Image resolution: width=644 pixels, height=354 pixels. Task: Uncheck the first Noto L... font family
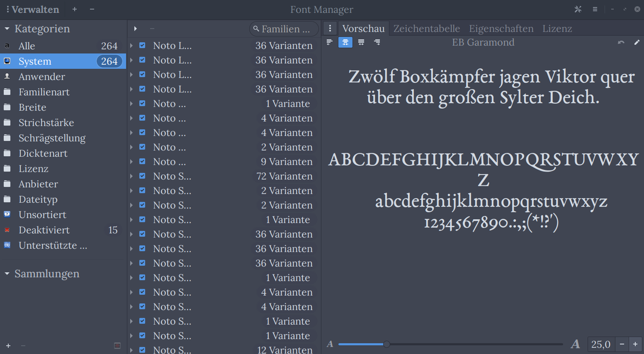click(x=142, y=46)
